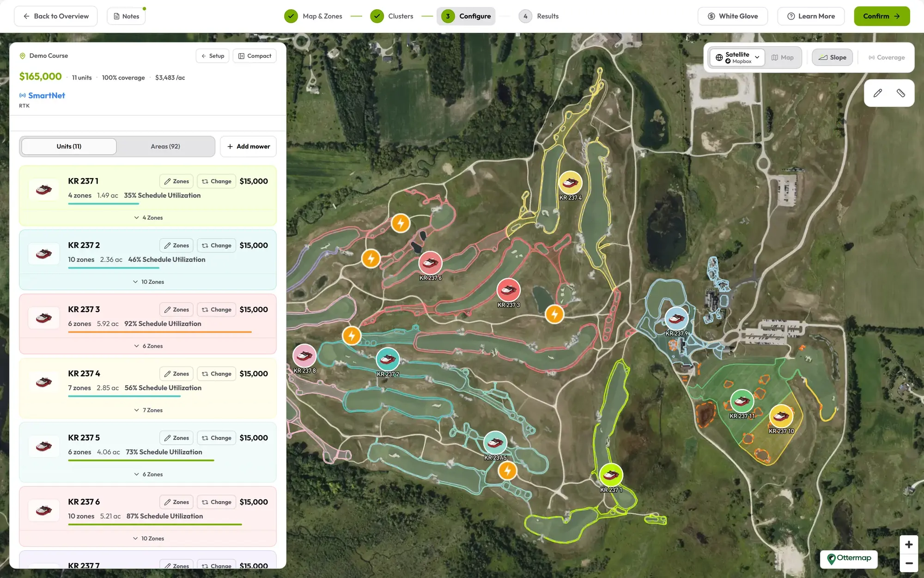The height and width of the screenshot is (578, 924).
Task: Click the charging station bolt marker left of KR 237 2
Action: click(352, 335)
